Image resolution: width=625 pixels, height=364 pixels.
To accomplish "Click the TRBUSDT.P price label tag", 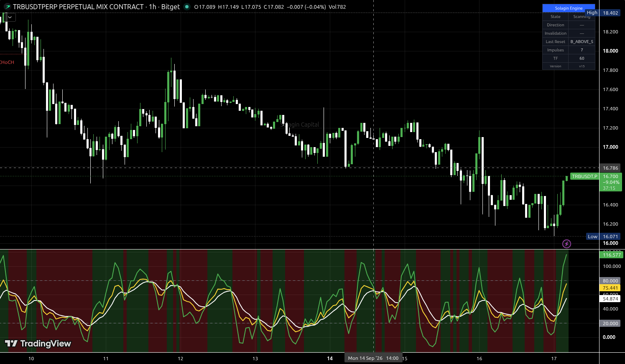I will coord(584,176).
